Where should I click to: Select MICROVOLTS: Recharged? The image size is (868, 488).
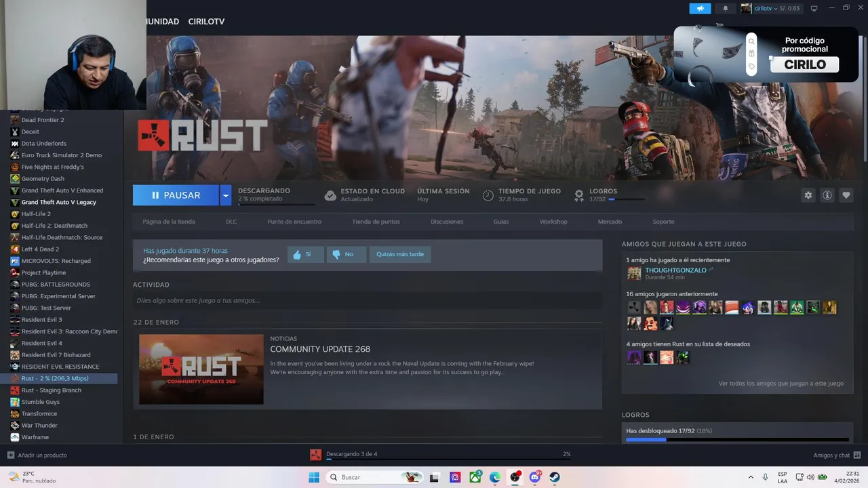(56, 261)
